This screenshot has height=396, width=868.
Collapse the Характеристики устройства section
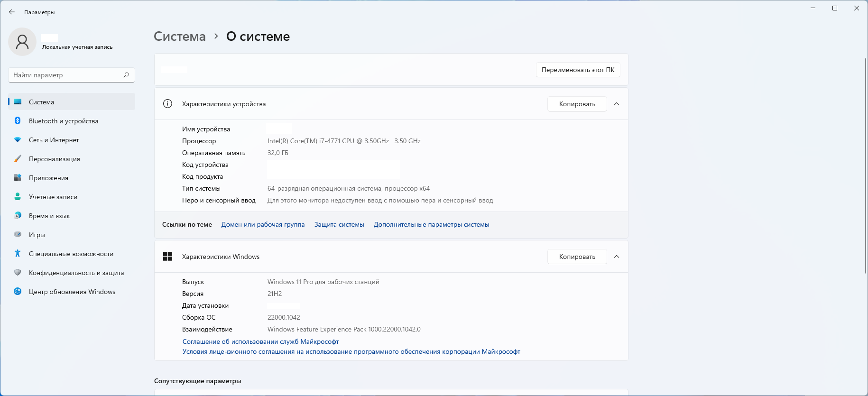click(x=617, y=104)
